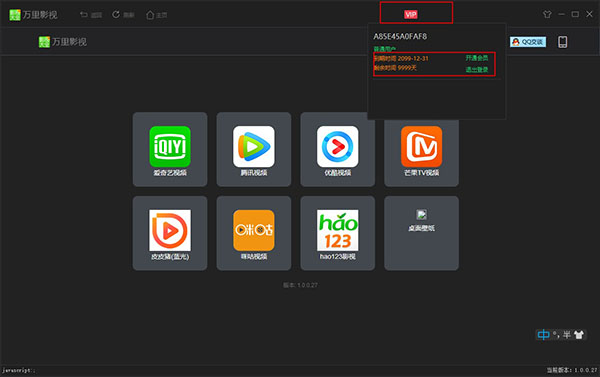600x377 pixels.
Task: Open the iQIYI video tile
Action: pos(170,149)
